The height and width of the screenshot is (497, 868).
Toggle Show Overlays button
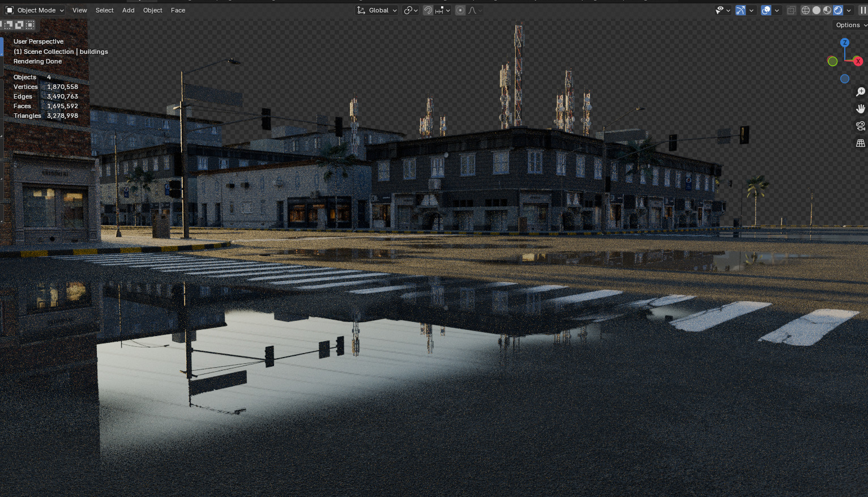[766, 10]
